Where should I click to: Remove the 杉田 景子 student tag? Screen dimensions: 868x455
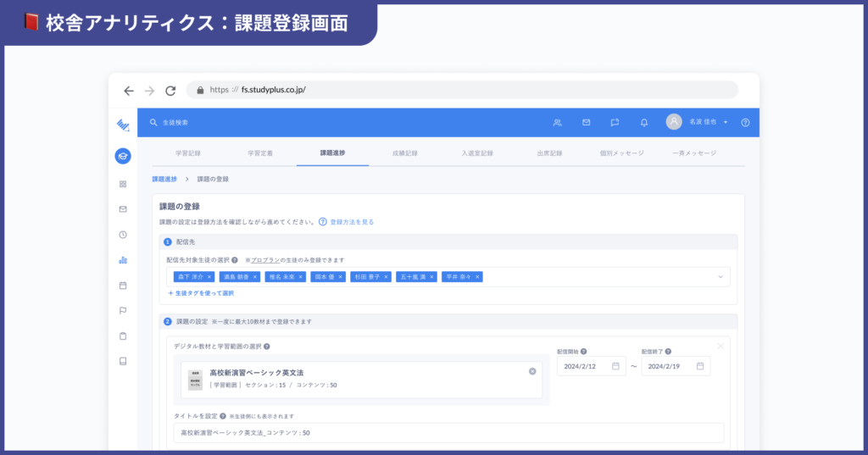point(387,277)
